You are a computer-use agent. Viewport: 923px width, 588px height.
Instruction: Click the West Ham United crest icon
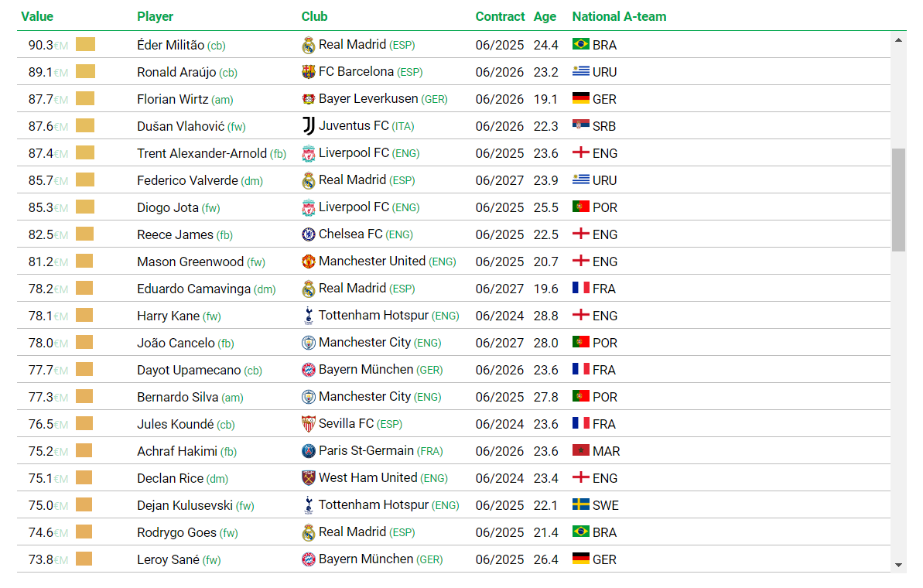click(309, 478)
